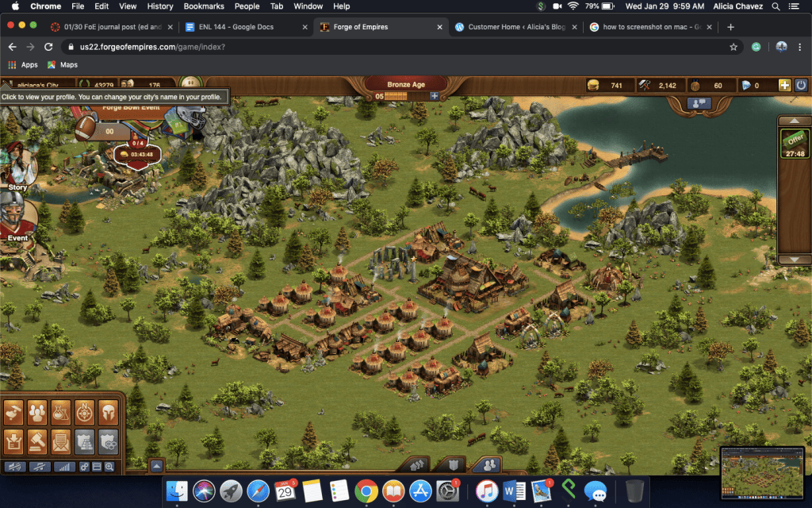
Task: Collapse right side panel down arrow
Action: [x=794, y=260]
